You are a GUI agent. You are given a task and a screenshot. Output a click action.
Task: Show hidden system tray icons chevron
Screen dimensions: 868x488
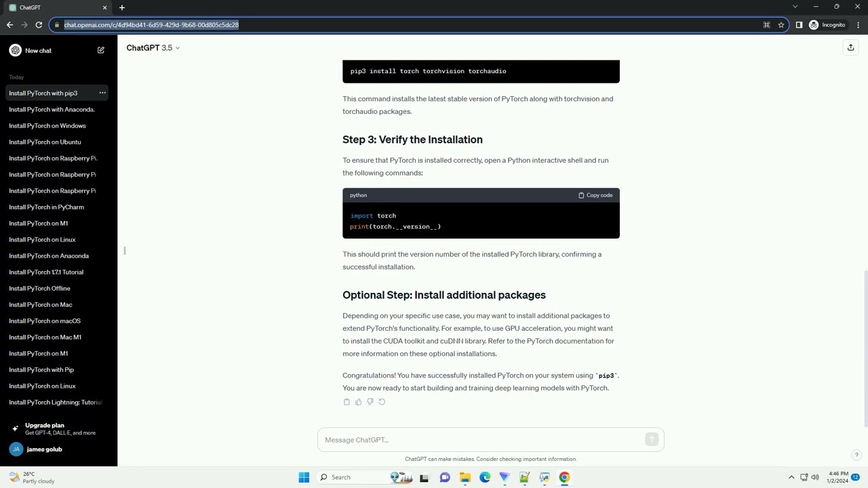click(x=791, y=477)
